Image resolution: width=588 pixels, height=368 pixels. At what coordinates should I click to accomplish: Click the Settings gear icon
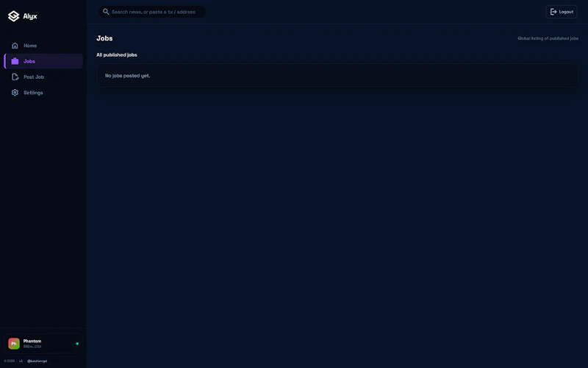(15, 93)
